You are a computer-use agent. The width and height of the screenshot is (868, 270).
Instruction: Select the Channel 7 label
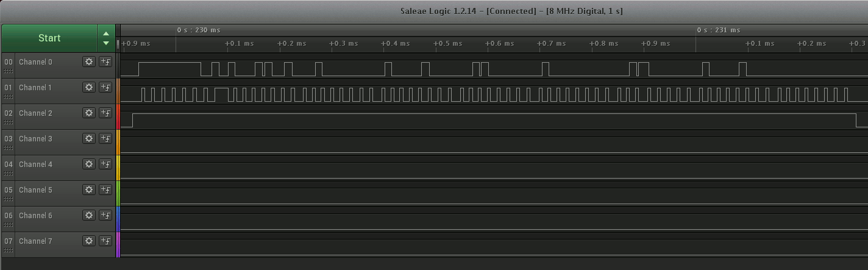pyautogui.click(x=35, y=241)
